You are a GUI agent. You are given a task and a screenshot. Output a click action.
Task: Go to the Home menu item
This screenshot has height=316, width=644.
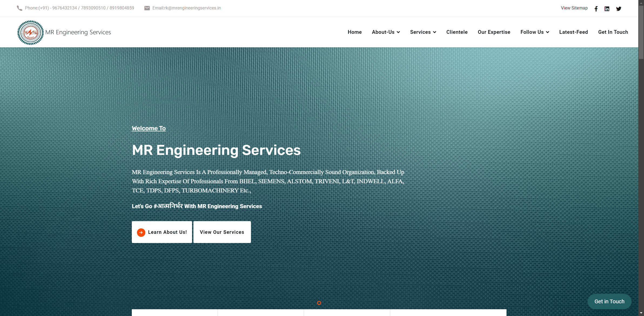click(355, 32)
